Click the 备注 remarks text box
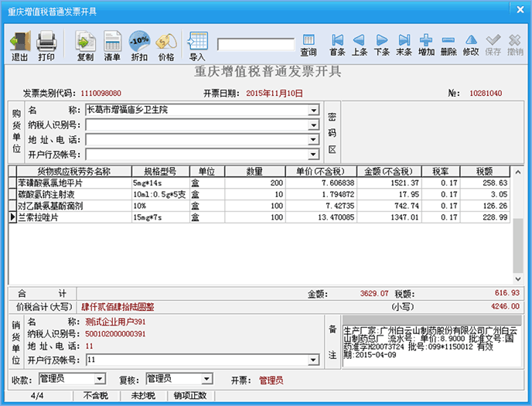Viewport: 532px width, 406px height. point(432,346)
